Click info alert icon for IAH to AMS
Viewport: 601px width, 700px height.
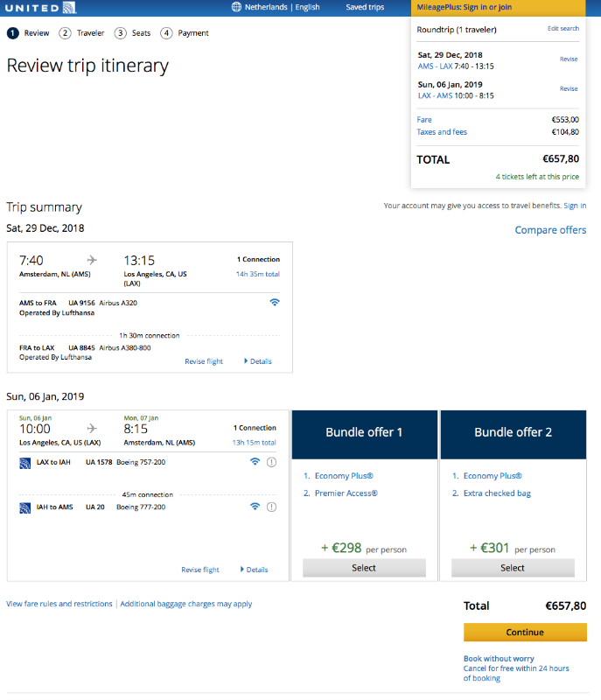coord(271,507)
